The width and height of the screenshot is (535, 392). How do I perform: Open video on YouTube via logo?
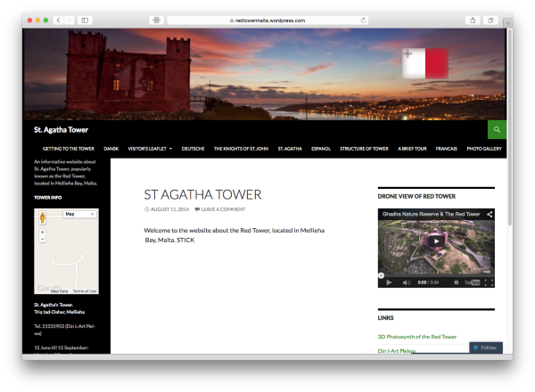[x=474, y=282]
